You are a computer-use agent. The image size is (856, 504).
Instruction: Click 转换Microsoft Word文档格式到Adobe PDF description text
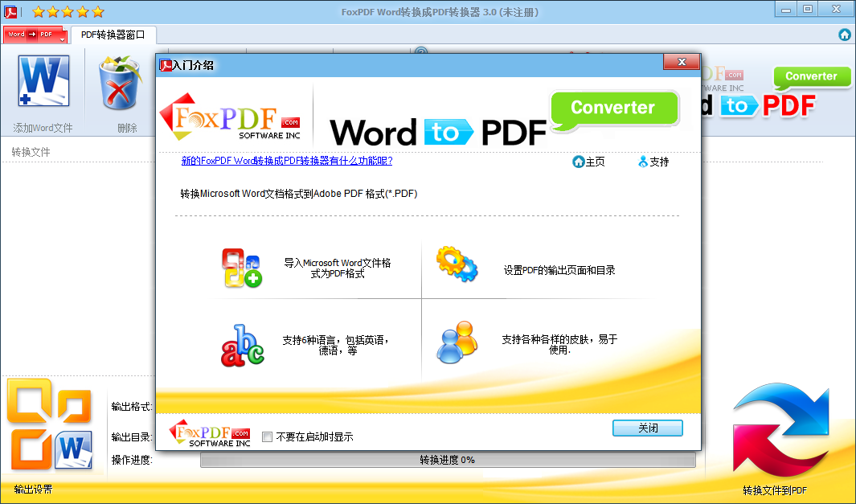[299, 193]
